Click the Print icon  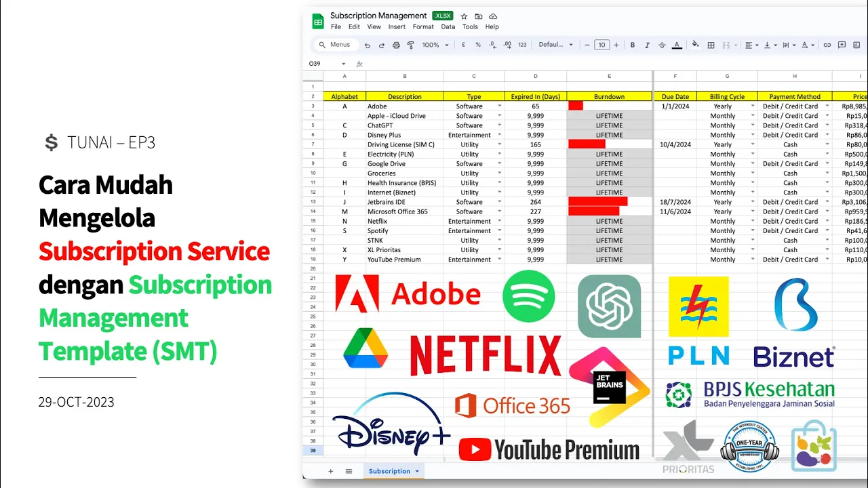click(396, 45)
